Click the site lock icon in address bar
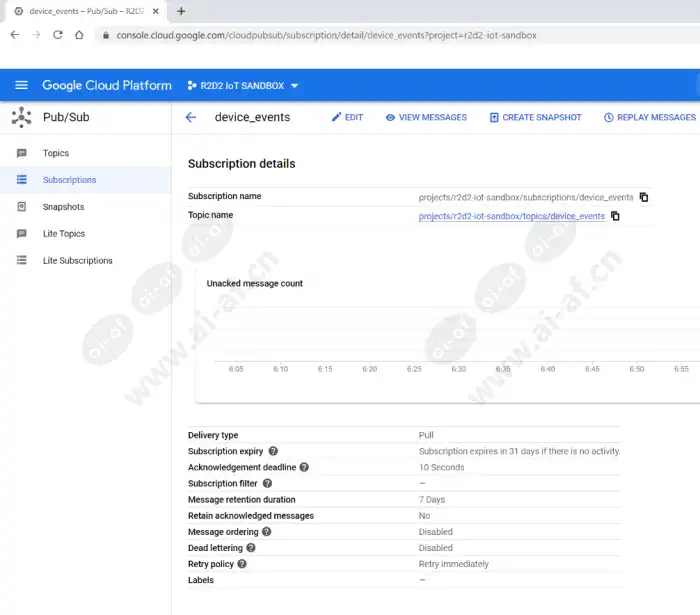 tap(106, 35)
